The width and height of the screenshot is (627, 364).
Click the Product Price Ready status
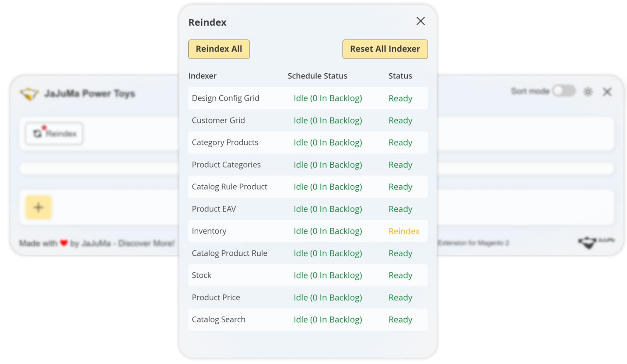[x=400, y=297]
